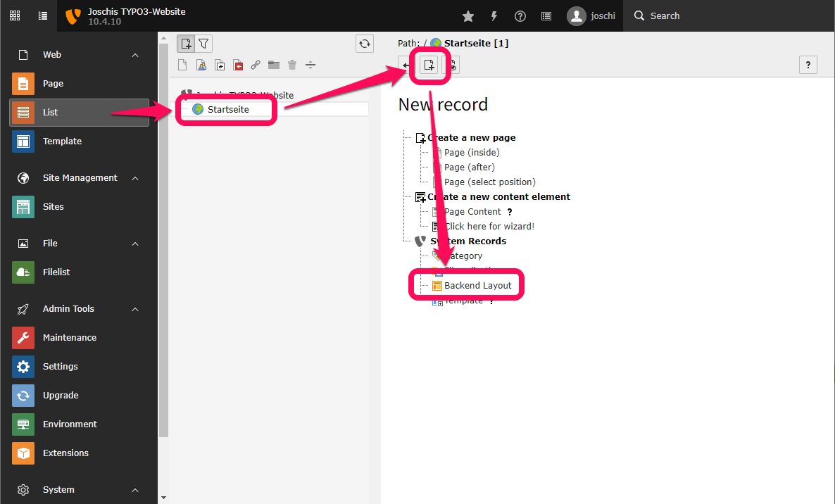Open the bookmarks star icon
Image resolution: width=835 pixels, height=504 pixels.
tap(467, 15)
